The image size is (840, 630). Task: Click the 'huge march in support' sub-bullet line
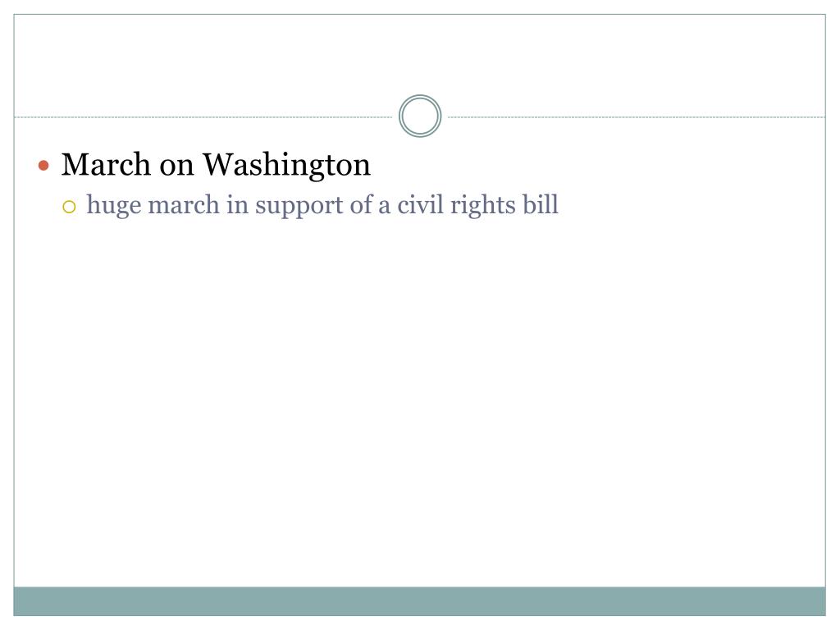[322, 205]
